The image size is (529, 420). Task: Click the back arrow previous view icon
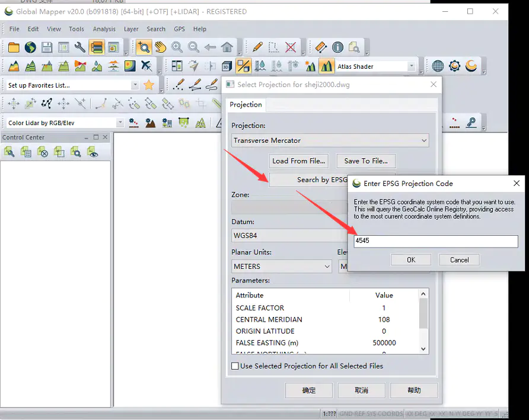click(210, 47)
